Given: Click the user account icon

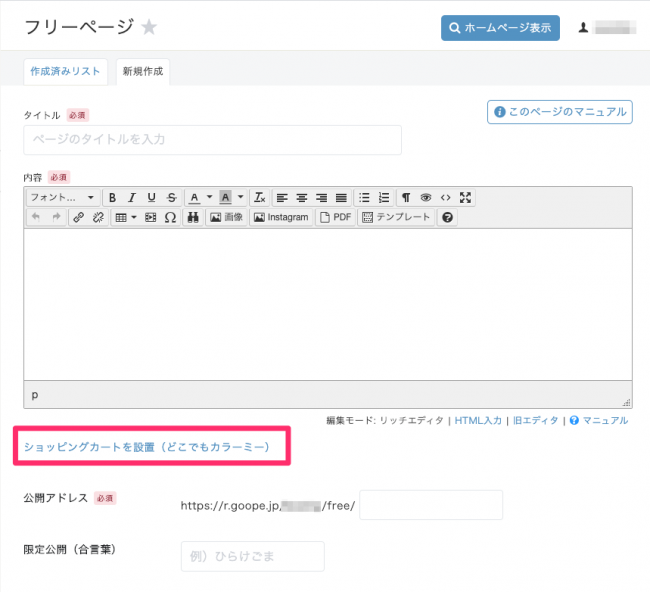Looking at the screenshot, I should 584,28.
